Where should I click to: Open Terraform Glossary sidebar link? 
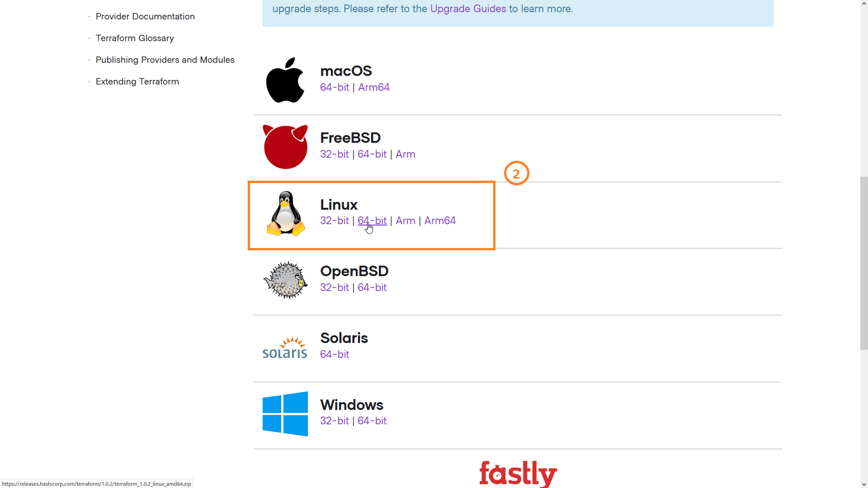[135, 38]
